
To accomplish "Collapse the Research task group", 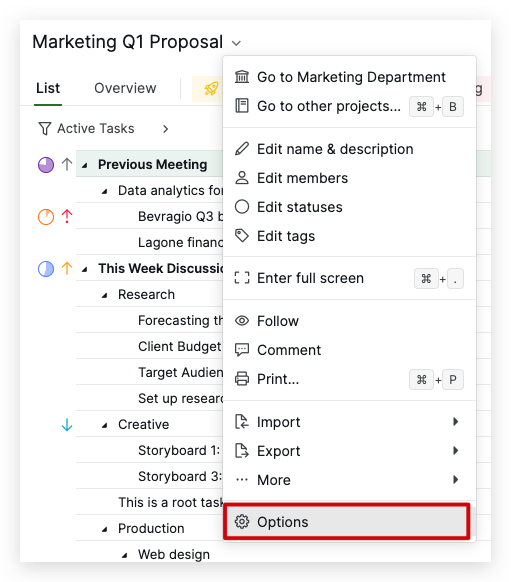I will (x=105, y=295).
